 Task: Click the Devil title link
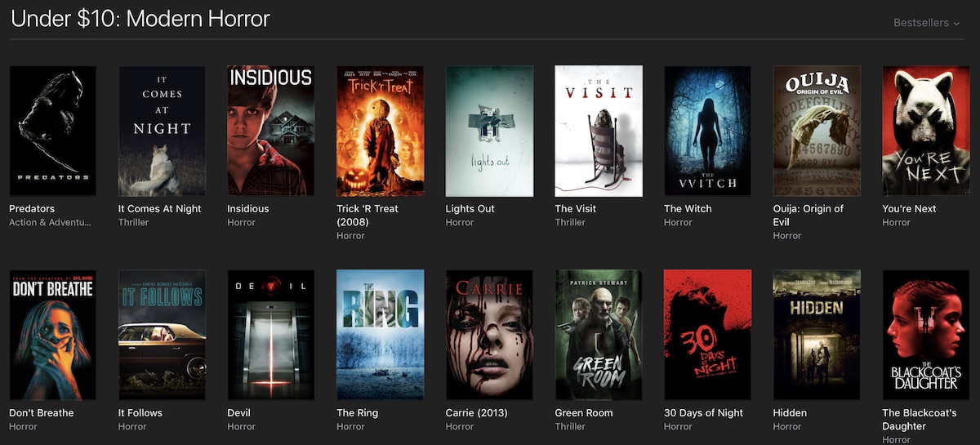tap(239, 413)
